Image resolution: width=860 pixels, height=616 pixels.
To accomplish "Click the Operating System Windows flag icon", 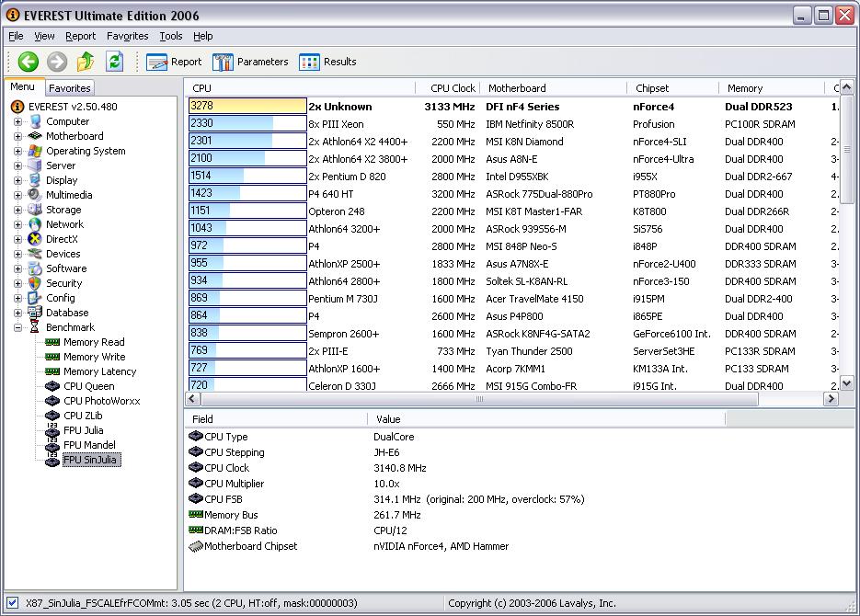I will pos(35,151).
